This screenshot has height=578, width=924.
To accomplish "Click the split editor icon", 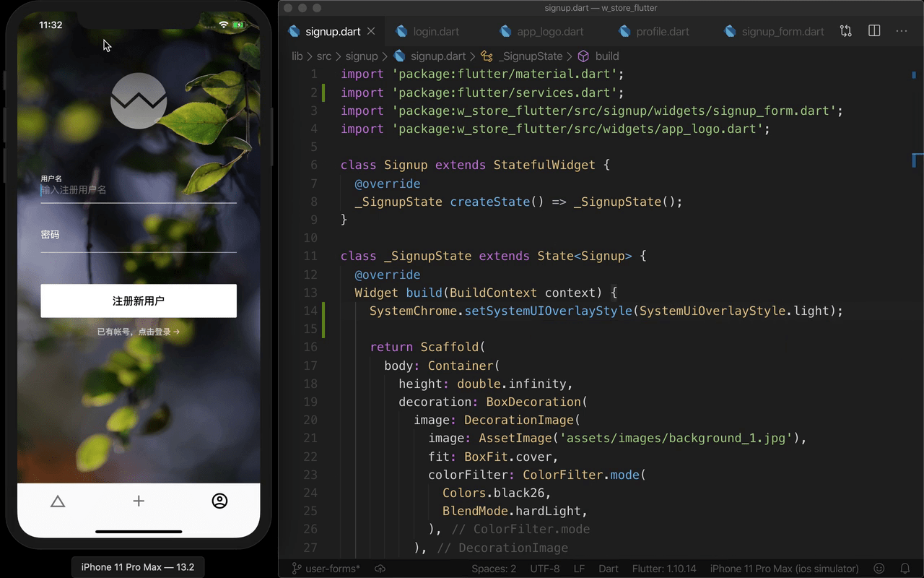I will point(874,31).
